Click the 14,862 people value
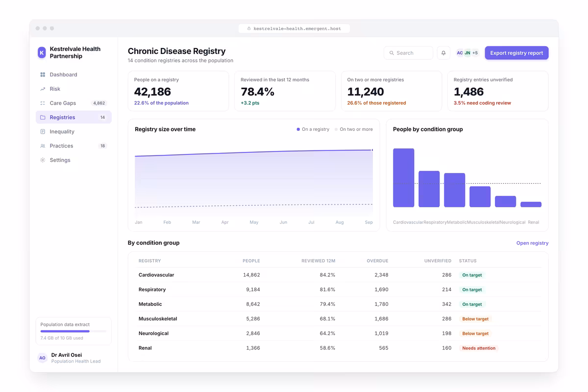 point(251,275)
